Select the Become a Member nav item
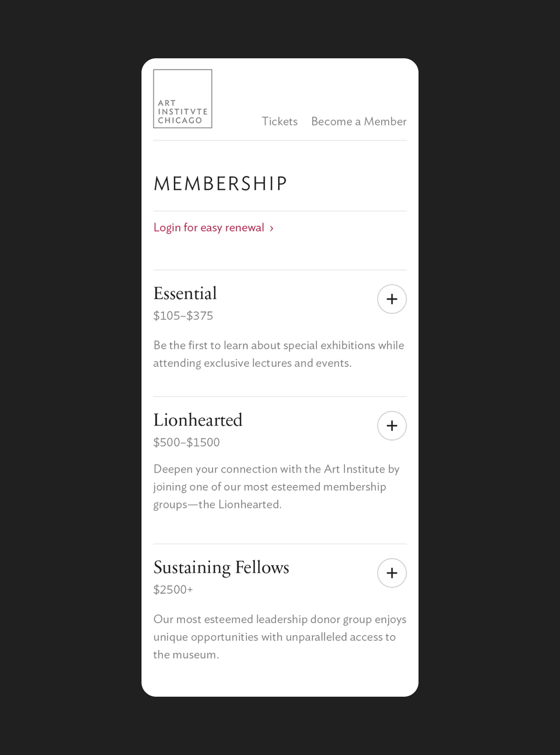 (358, 122)
